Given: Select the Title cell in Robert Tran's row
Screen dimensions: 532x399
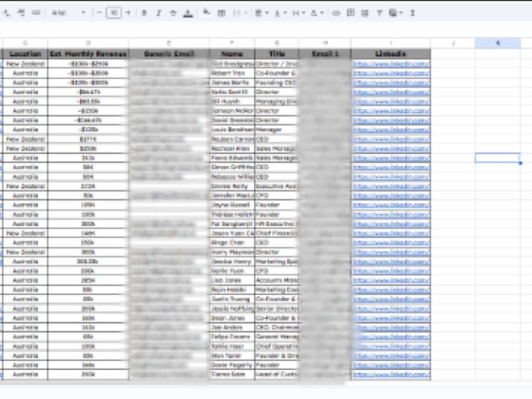Looking at the screenshot, I should tap(277, 73).
